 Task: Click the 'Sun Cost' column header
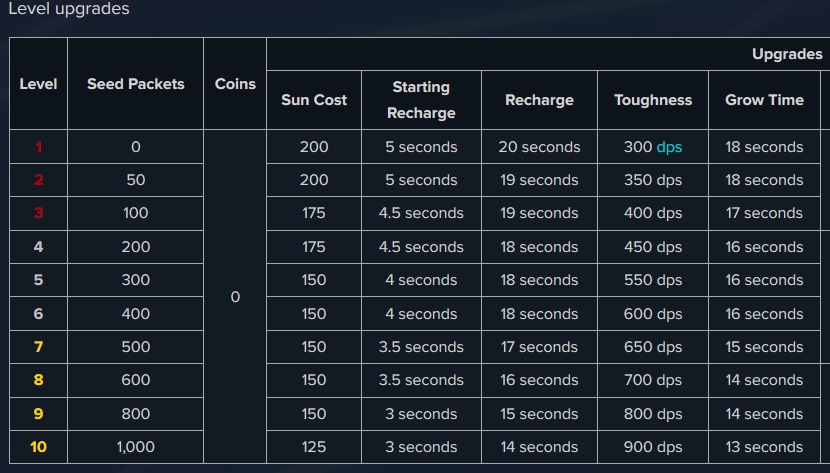pos(314,100)
